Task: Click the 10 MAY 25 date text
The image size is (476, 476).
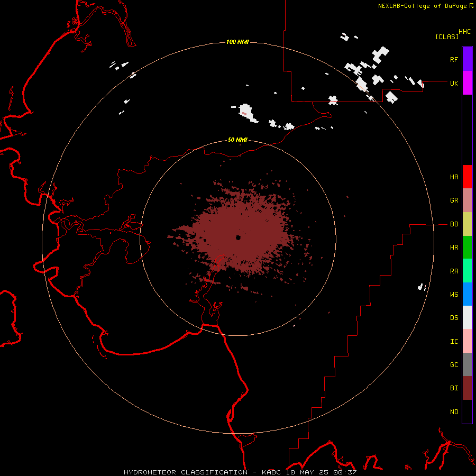Action: pyautogui.click(x=307, y=472)
